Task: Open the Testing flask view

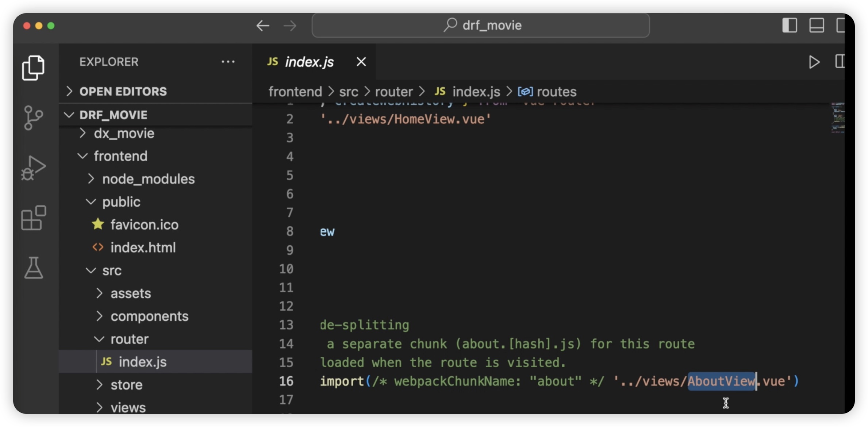Action: point(33,268)
